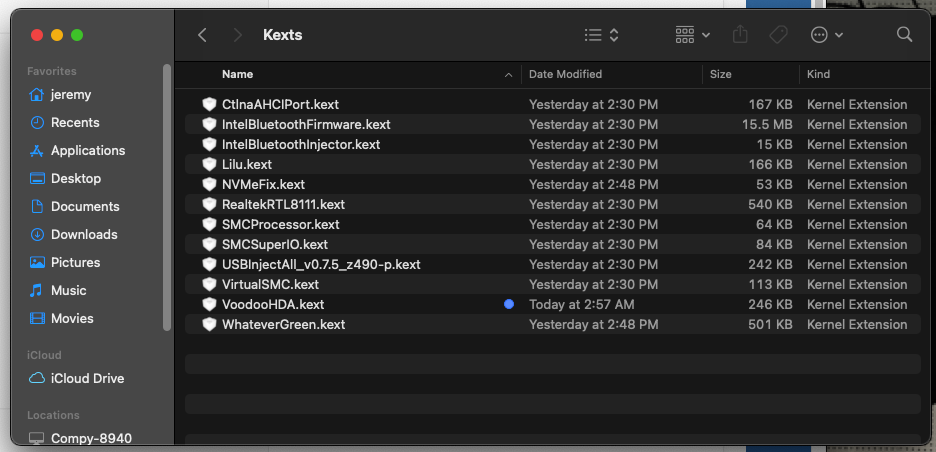936x452 pixels.
Task: Open Recents in the sidebar
Action: click(64, 122)
